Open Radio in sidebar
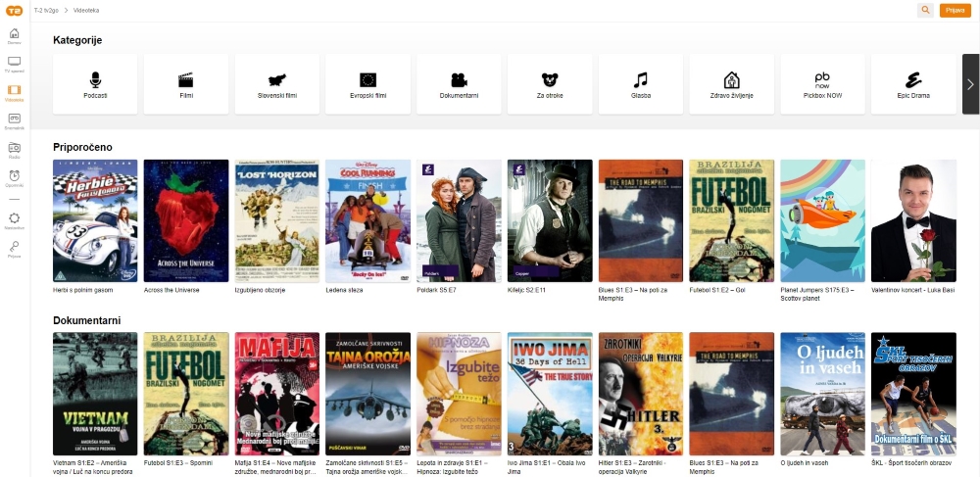980x477 pixels. click(x=14, y=150)
